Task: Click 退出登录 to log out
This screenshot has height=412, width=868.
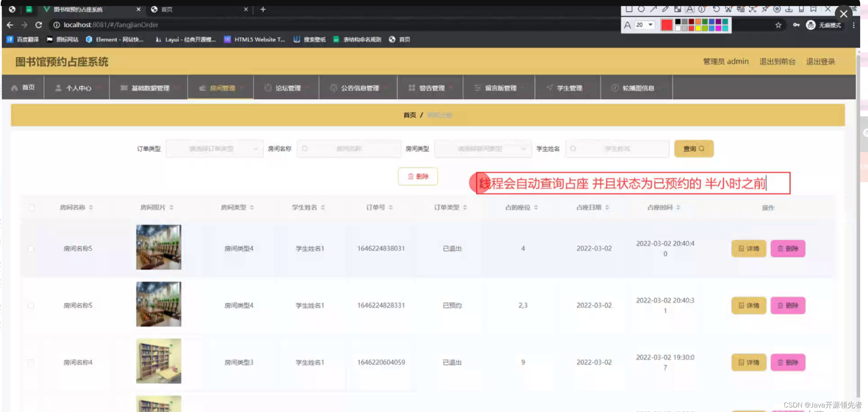Action: pyautogui.click(x=820, y=62)
